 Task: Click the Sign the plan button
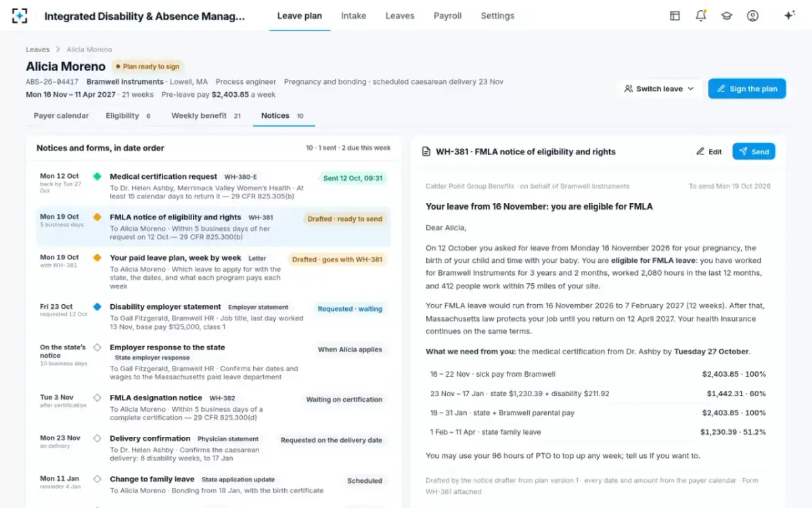tap(747, 89)
